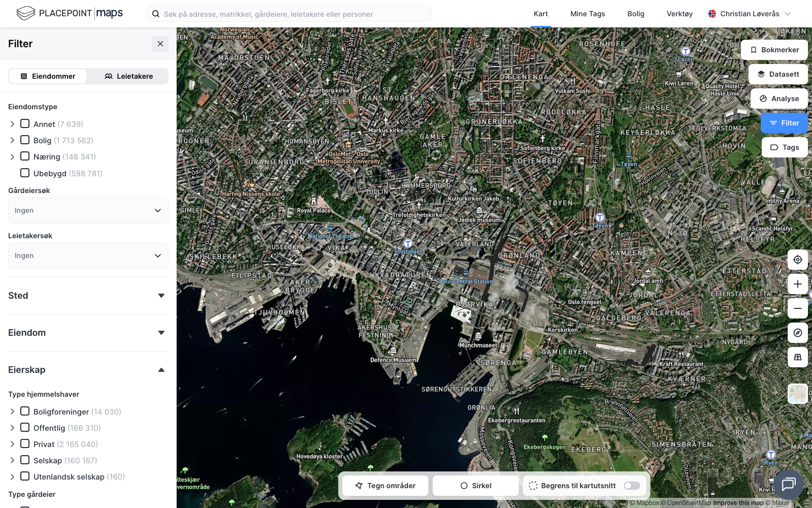Click the Defence Museum landmark icon
This screenshot has width=812, height=508.
click(x=393, y=351)
